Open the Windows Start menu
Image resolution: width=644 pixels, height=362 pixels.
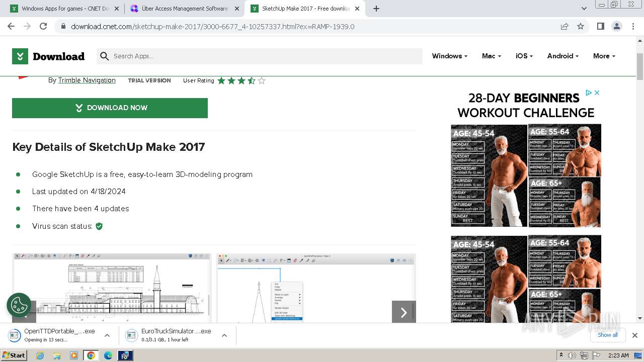[14, 355]
